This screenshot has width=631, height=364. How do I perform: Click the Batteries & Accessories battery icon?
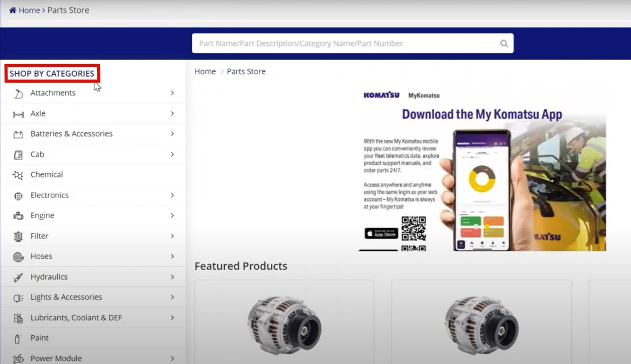coord(18,134)
